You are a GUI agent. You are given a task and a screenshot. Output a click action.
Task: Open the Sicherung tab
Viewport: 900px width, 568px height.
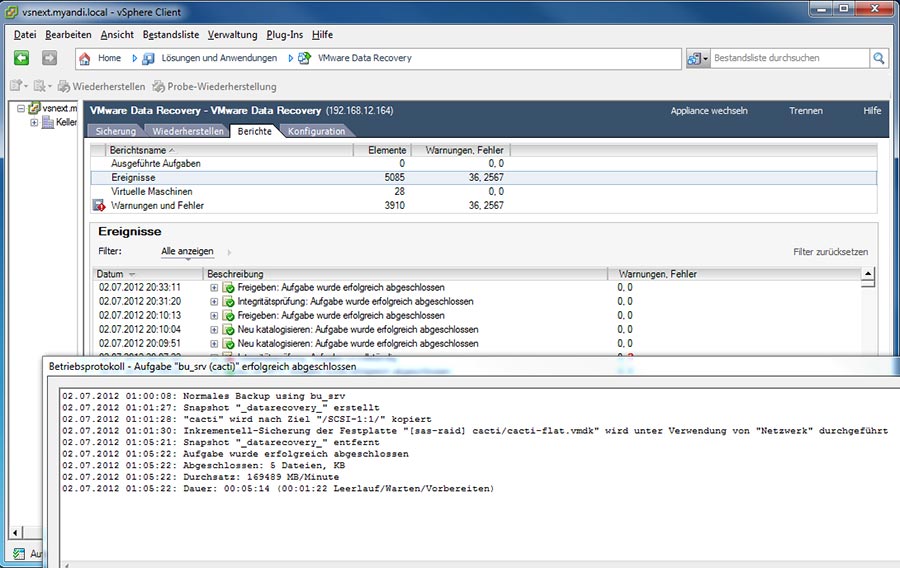tap(116, 131)
